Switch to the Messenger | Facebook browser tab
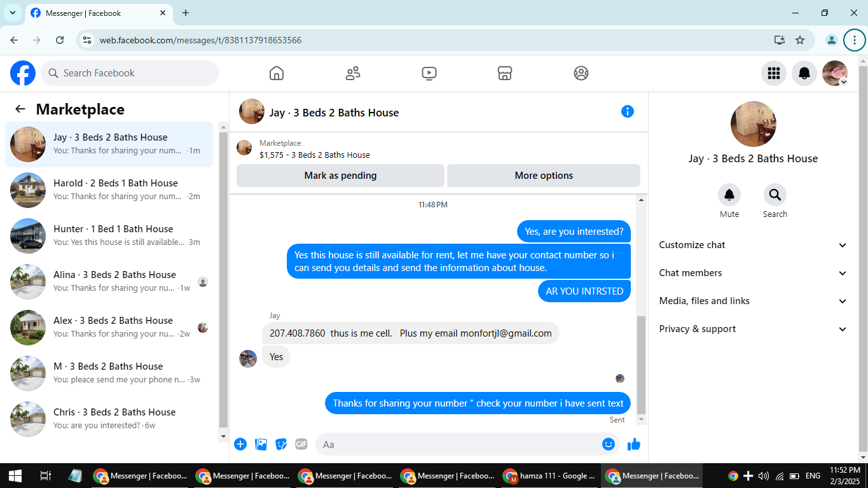 pos(99,13)
